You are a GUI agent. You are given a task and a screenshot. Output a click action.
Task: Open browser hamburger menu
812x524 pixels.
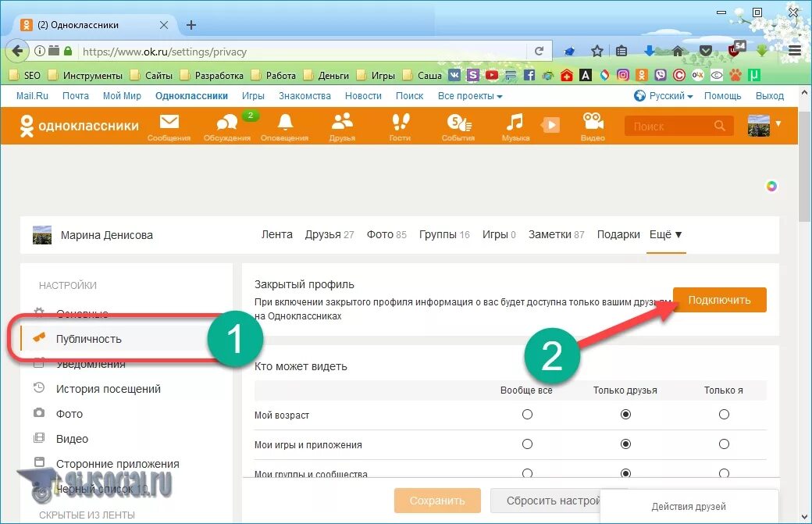795,51
